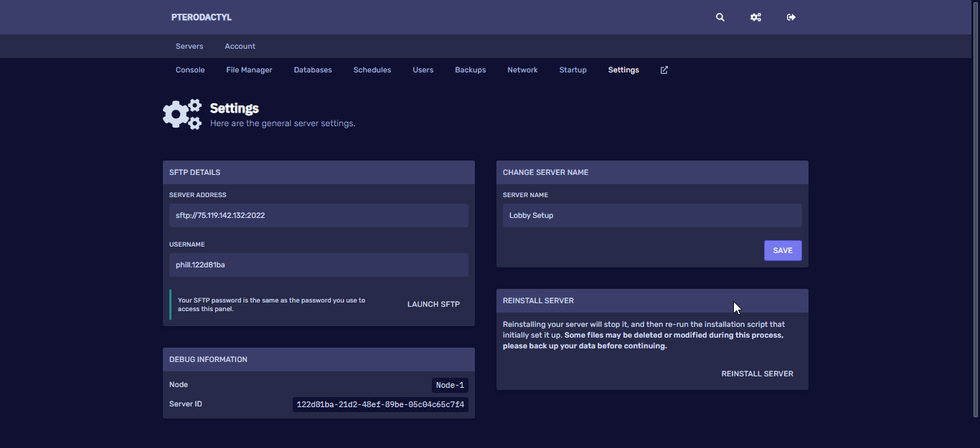Image resolution: width=980 pixels, height=448 pixels.
Task: Click the sign out icon
Action: coord(791,17)
